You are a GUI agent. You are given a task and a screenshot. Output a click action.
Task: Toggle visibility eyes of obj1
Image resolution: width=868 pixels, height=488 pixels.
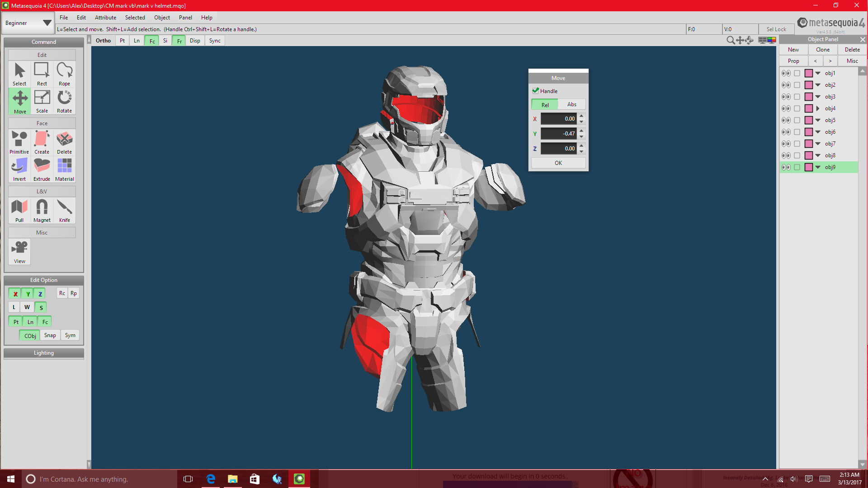pos(786,73)
